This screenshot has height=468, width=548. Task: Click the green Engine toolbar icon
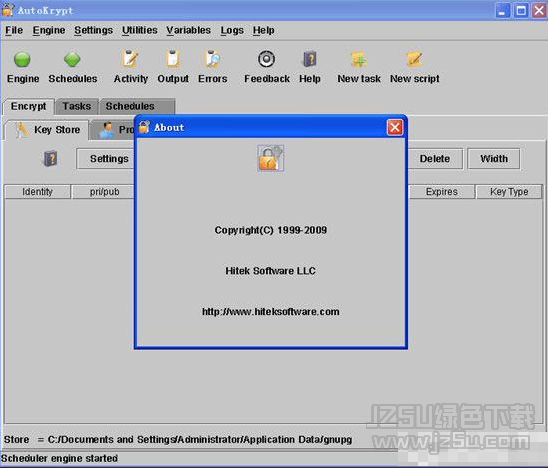click(22, 59)
